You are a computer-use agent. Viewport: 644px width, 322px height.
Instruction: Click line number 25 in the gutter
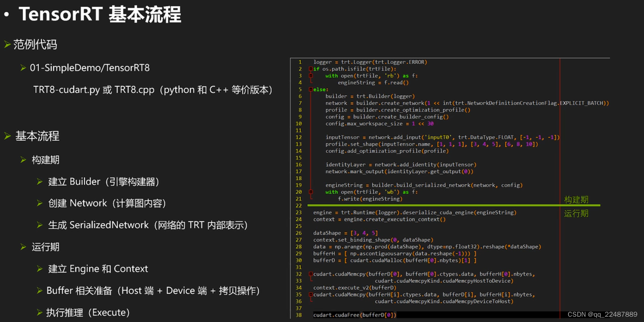tap(299, 226)
